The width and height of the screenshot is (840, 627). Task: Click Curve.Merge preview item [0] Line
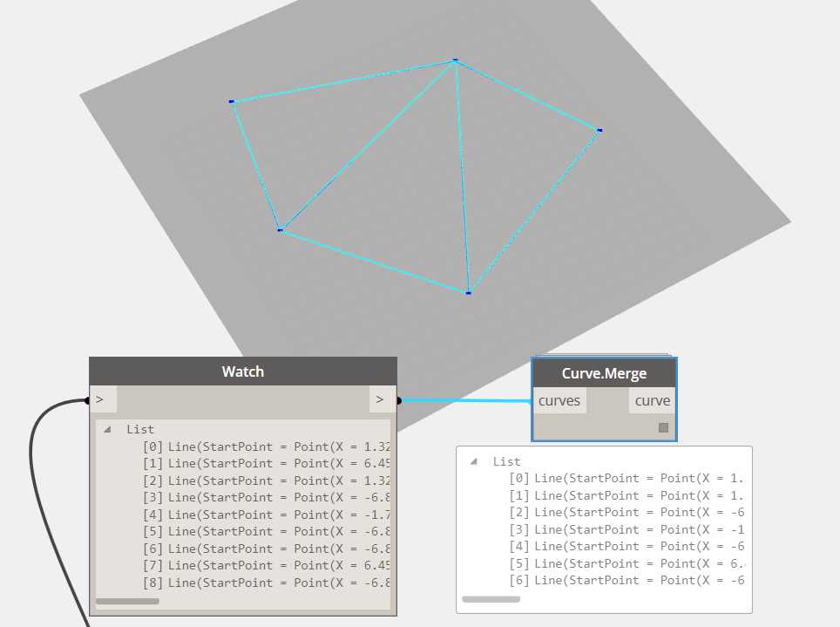(627, 479)
